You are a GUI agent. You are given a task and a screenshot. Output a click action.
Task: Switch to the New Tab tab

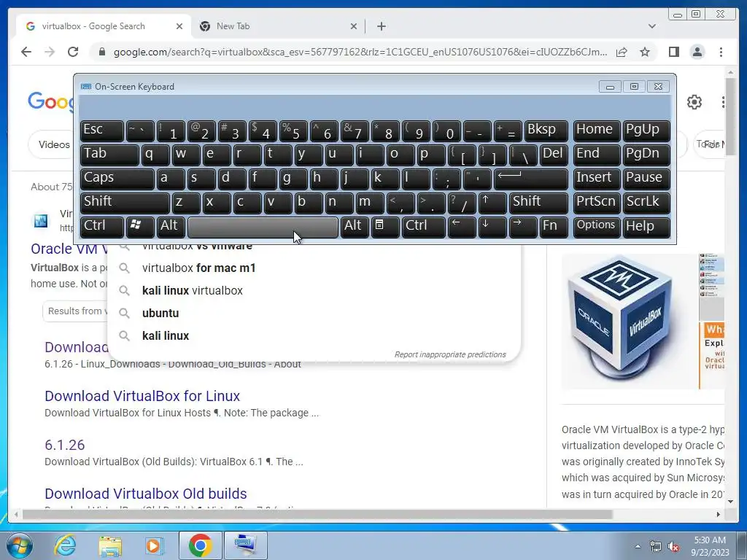pyautogui.click(x=278, y=26)
